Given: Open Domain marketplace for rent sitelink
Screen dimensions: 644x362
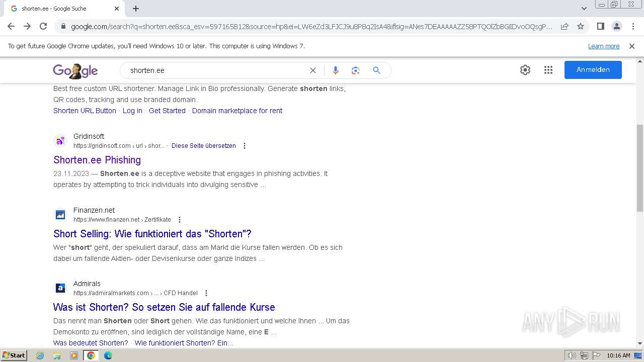Looking at the screenshot, I should [237, 111].
